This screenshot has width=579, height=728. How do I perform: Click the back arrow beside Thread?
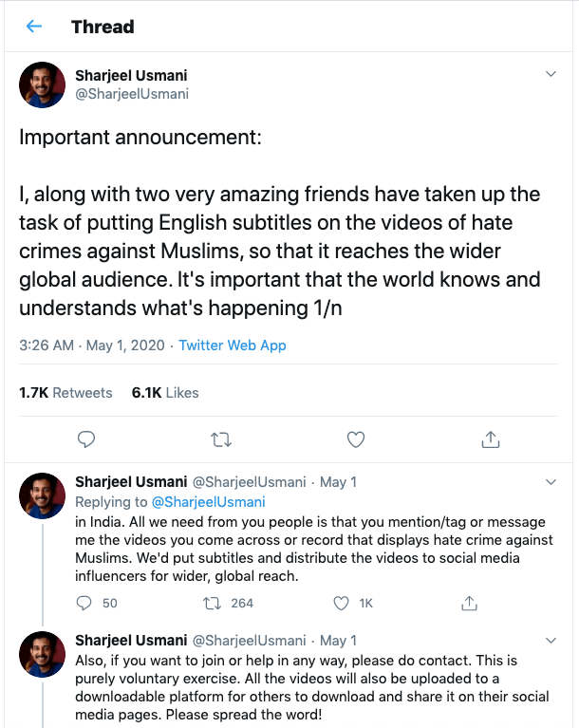tap(34, 27)
